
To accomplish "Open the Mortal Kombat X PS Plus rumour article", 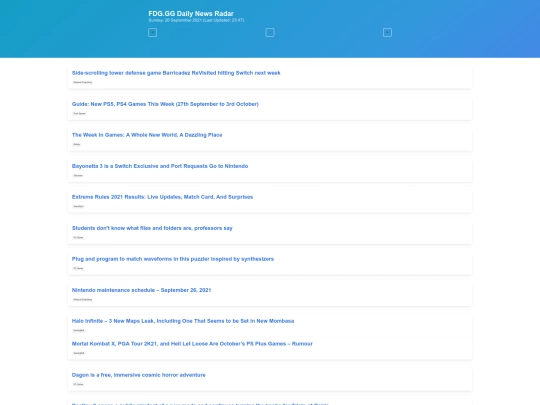I will 192,344.
